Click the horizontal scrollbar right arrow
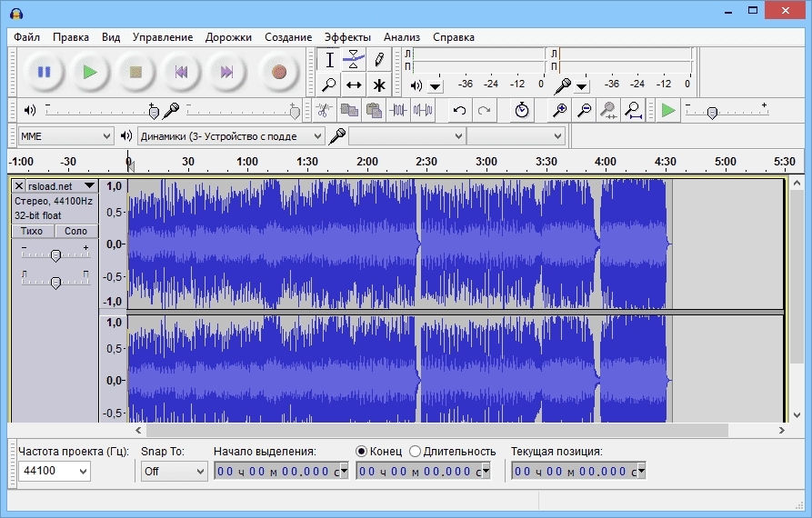Image resolution: width=812 pixels, height=518 pixels. coord(781,430)
